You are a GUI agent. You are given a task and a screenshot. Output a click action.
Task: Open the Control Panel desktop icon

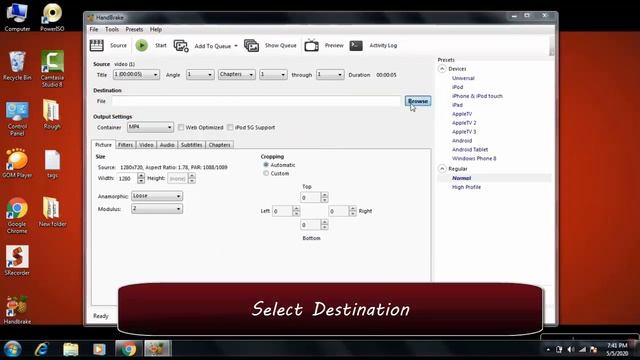[x=17, y=119]
